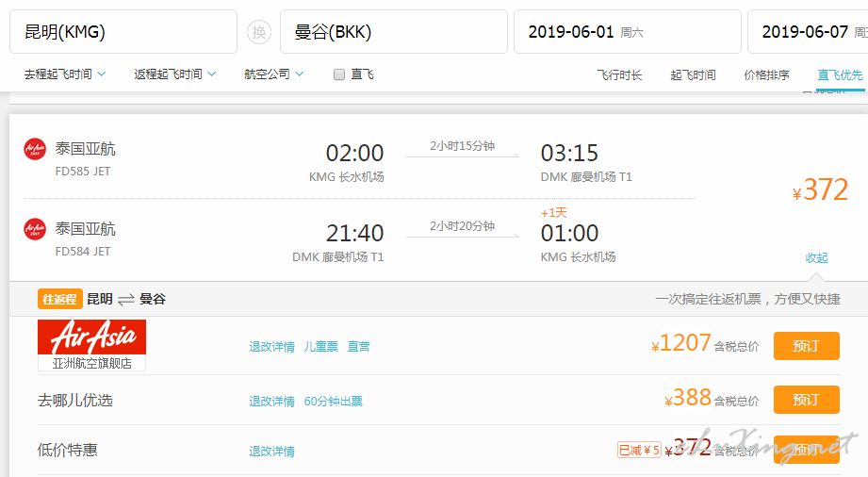Book the ¥1207 AirAsia flagship fare
Screen dimensions: 868x477
point(807,346)
